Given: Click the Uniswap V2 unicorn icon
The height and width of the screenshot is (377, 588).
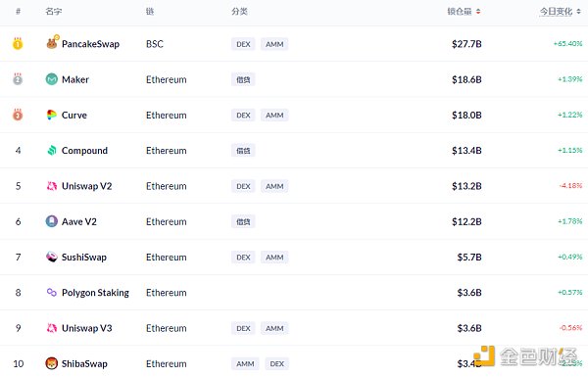Looking at the screenshot, I should (52, 186).
